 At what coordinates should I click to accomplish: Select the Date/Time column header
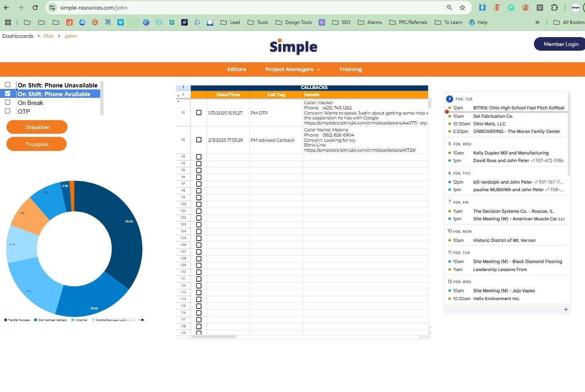[228, 95]
